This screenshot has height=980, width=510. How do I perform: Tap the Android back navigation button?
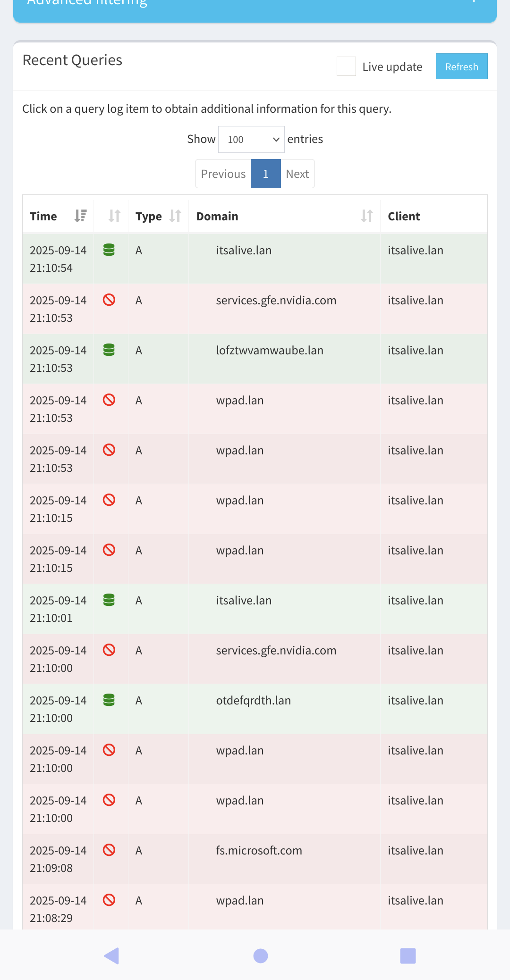(x=111, y=956)
